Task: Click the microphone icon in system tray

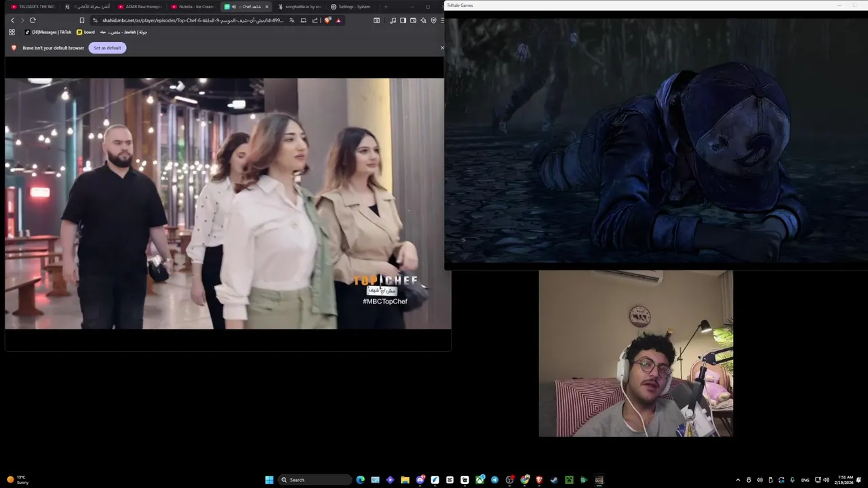Action: [792, 480]
